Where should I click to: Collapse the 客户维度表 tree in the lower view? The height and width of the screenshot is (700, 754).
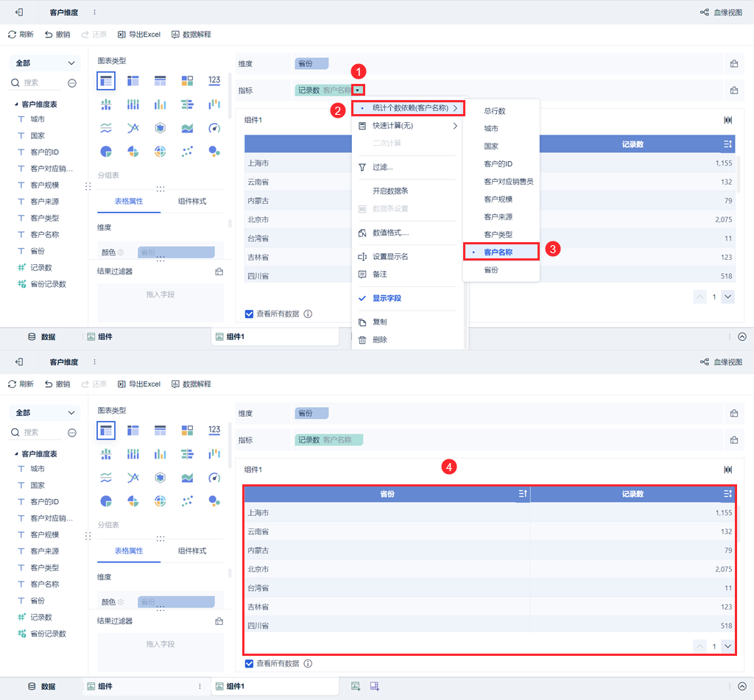[16, 454]
